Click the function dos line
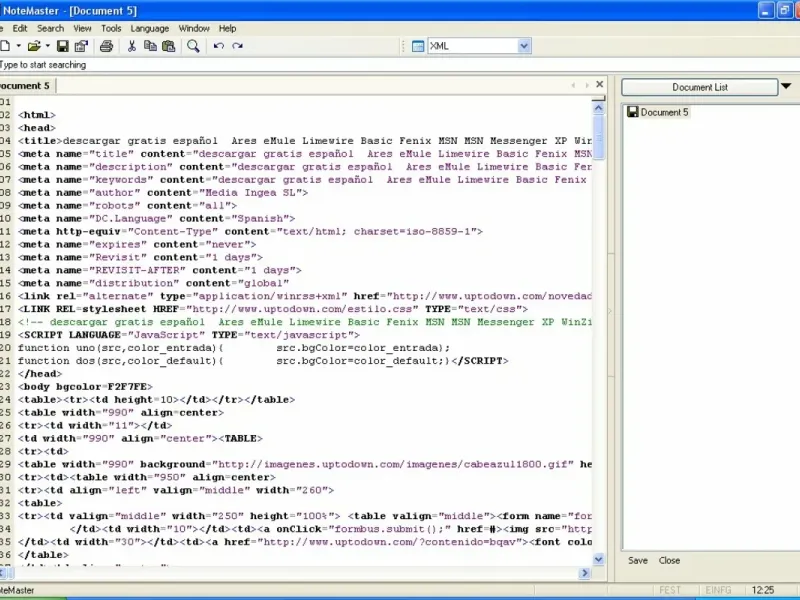This screenshot has width=800, height=600. tap(263, 361)
